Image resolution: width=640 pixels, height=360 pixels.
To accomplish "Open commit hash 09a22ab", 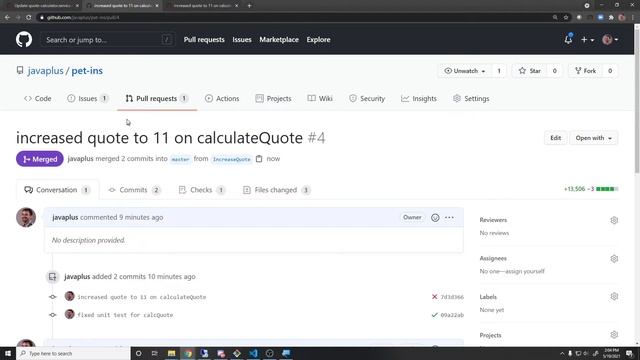I will click(452, 315).
